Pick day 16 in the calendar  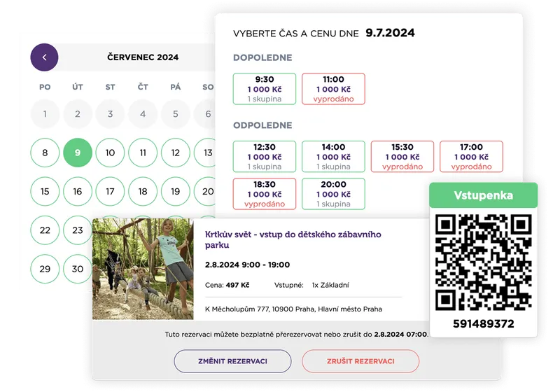(78, 191)
